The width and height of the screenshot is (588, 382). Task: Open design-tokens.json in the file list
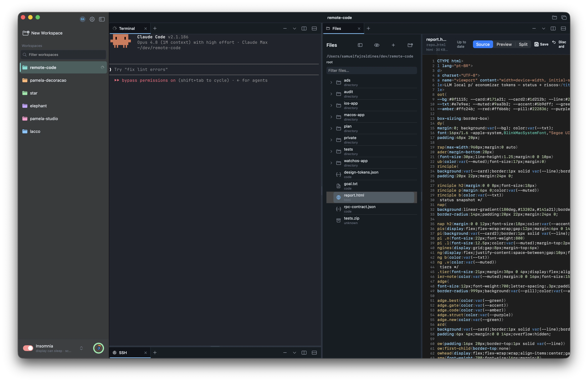click(x=372, y=174)
